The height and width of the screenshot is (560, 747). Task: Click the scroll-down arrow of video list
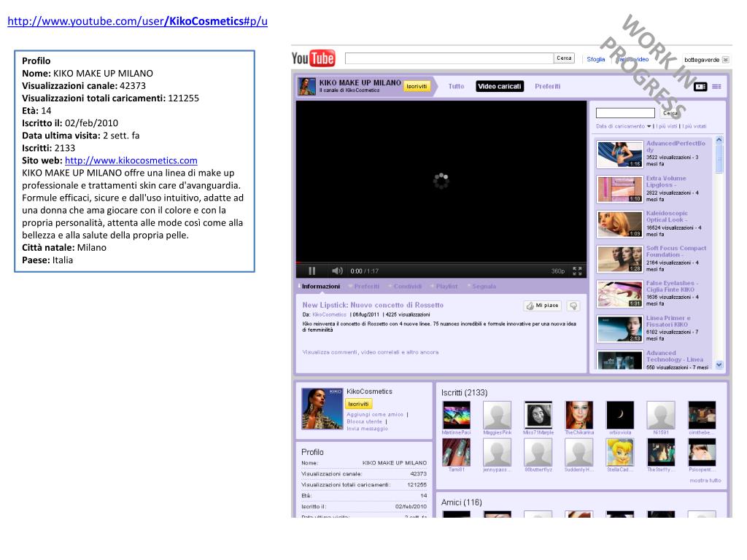click(719, 365)
